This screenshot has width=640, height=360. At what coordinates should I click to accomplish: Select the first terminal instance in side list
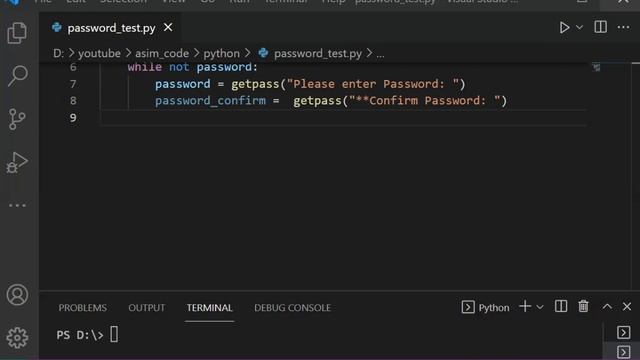[623, 332]
